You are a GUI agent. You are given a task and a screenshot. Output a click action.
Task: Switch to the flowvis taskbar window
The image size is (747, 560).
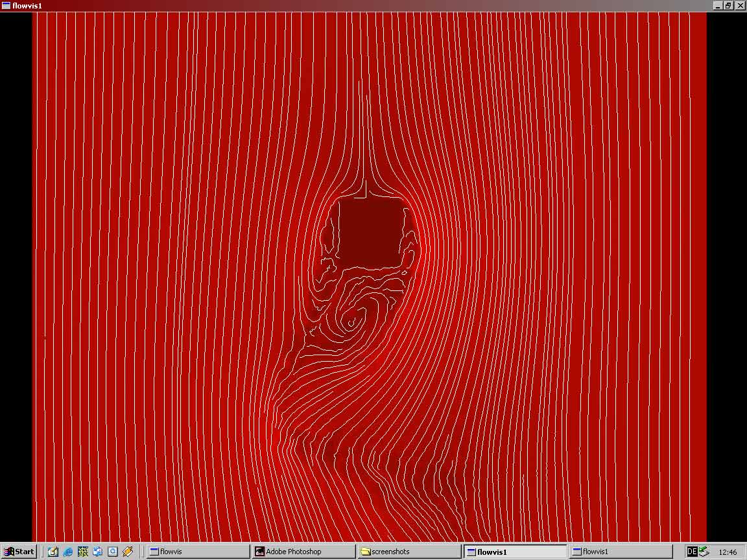point(197,552)
